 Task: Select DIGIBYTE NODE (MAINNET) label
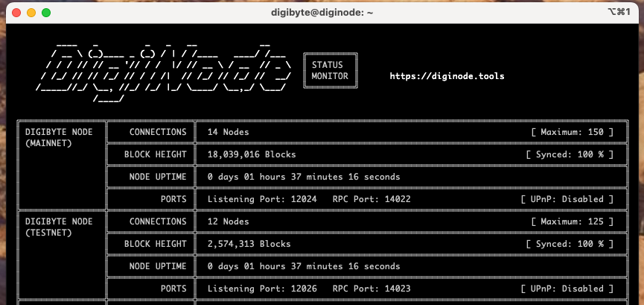coord(59,138)
